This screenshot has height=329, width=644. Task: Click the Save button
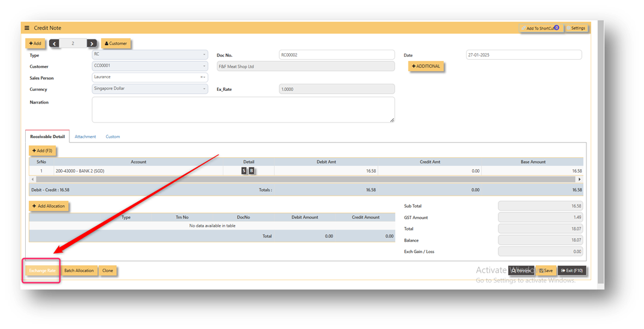tap(546, 271)
